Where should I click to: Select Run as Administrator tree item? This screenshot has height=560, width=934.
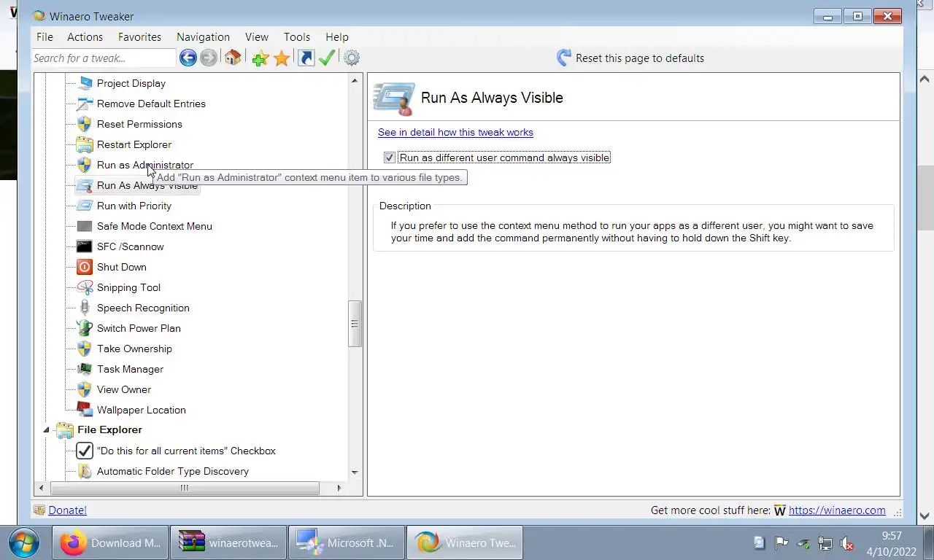click(145, 165)
